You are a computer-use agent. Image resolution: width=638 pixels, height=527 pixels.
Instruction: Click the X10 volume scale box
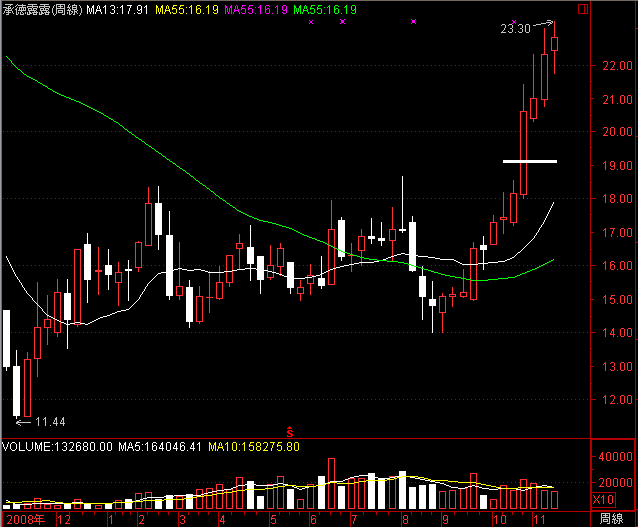click(x=603, y=499)
